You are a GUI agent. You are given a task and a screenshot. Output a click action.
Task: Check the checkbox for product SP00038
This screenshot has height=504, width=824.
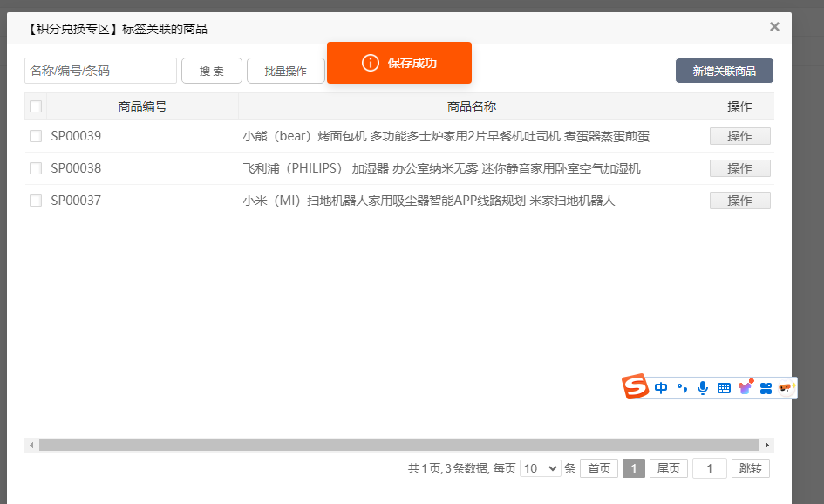(x=35, y=168)
